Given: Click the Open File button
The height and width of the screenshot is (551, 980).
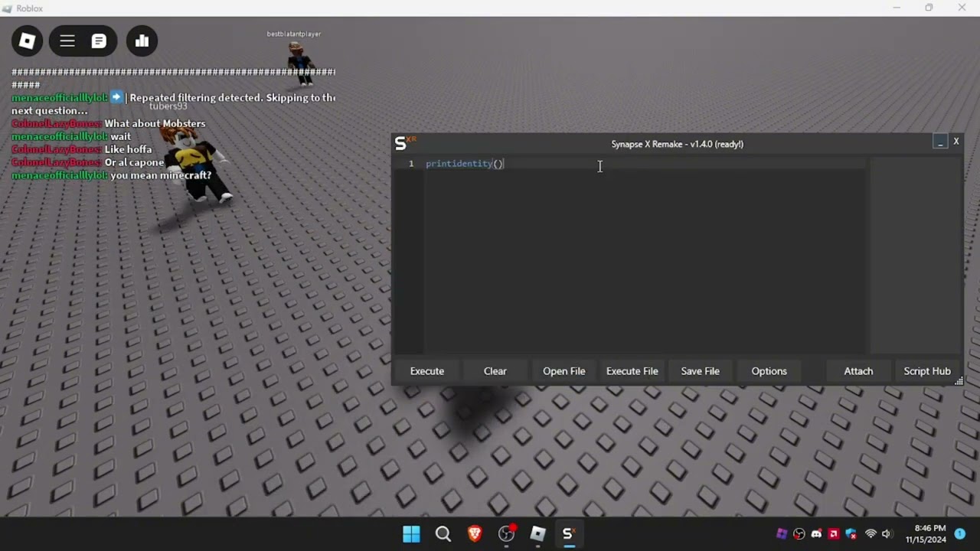Looking at the screenshot, I should click(x=564, y=371).
